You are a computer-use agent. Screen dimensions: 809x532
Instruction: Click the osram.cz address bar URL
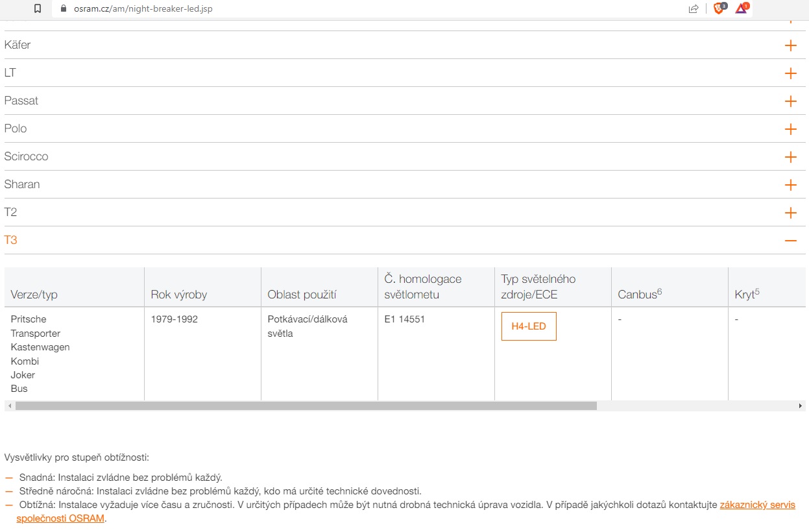(143, 8)
